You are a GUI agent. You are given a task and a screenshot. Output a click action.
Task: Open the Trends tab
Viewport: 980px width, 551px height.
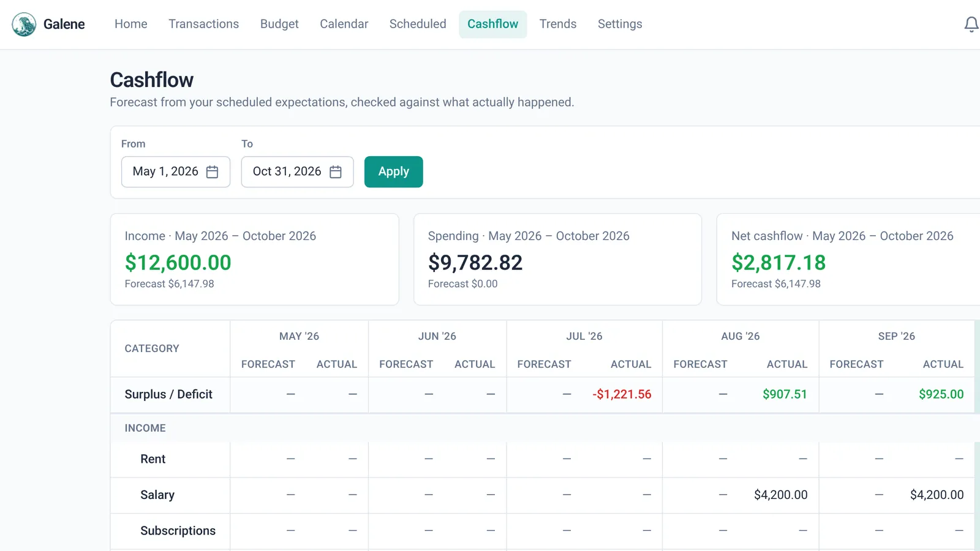point(558,24)
